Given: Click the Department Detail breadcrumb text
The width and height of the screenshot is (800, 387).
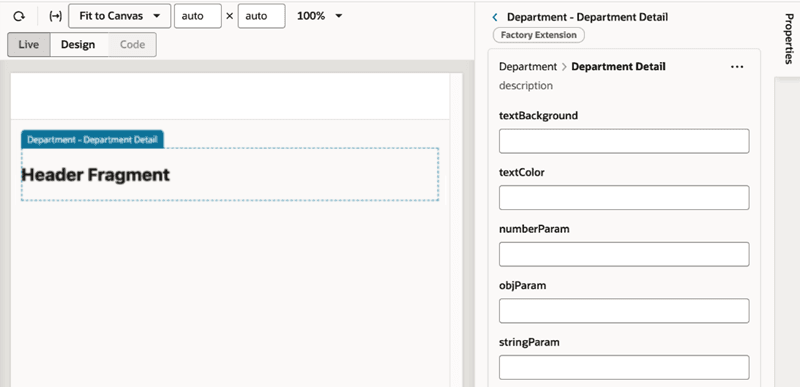Looking at the screenshot, I should [x=618, y=67].
